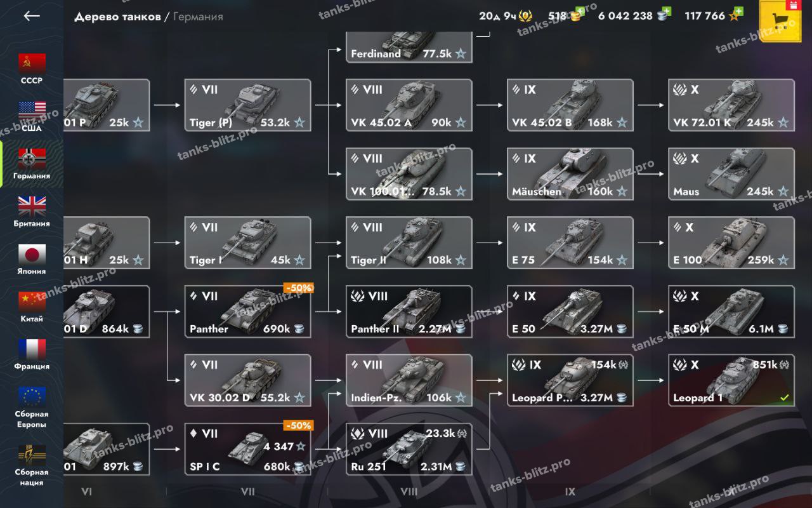Select the Leopard 1 tank card
Screen dimensions: 812x508
point(731,380)
